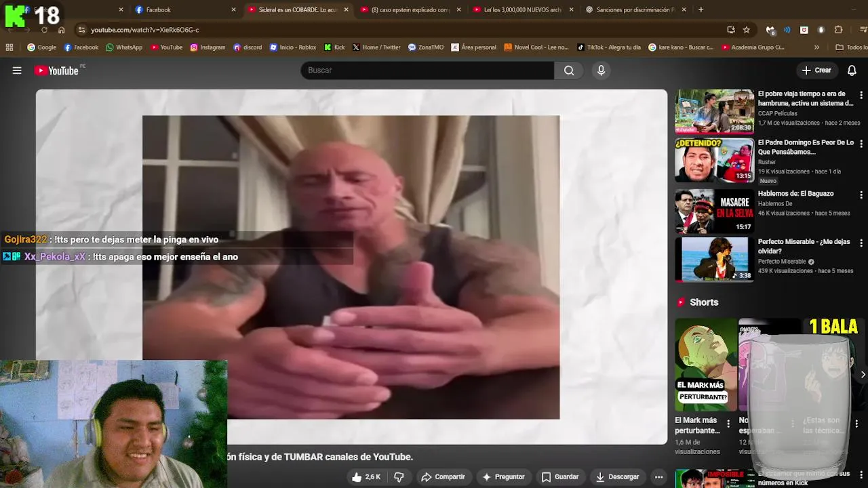Open the Google bookmark
Screen dimensions: 868x488
[x=41, y=47]
